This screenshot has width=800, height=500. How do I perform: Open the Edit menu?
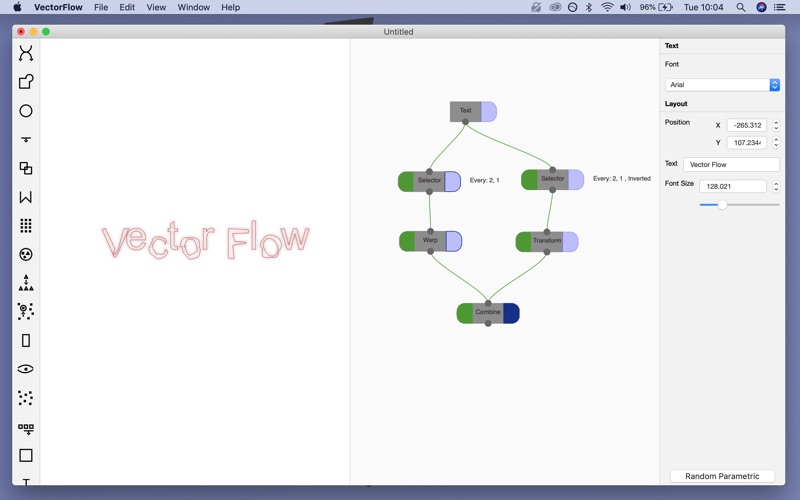click(127, 7)
